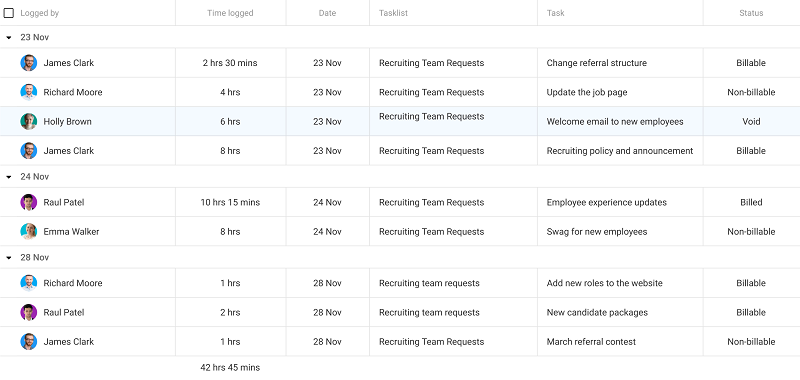Image resolution: width=800 pixels, height=380 pixels.
Task: Sort by the Status column header
Action: [x=751, y=13]
